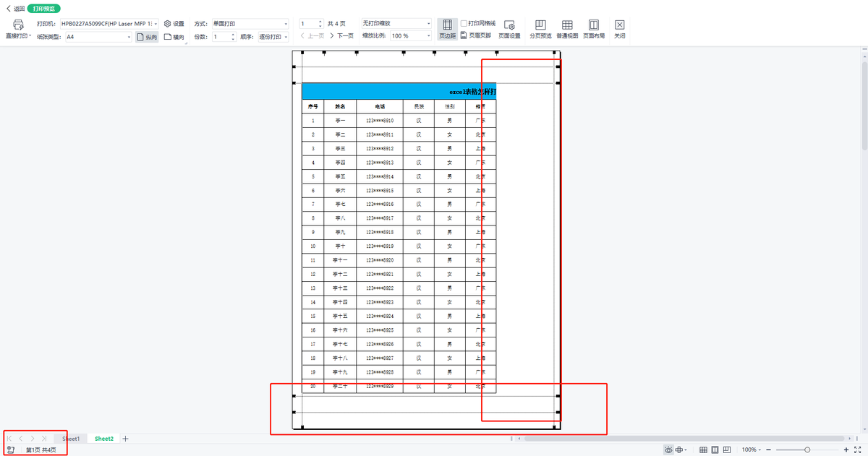Jump to last sheet arrow
Viewport: 868px width, 456px height.
pyautogui.click(x=44, y=439)
